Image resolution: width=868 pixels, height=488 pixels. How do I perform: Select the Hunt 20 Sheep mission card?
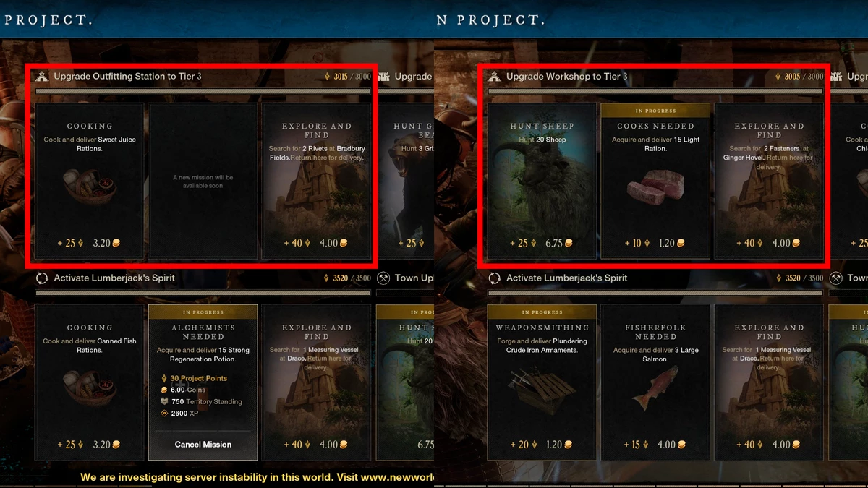coord(542,181)
